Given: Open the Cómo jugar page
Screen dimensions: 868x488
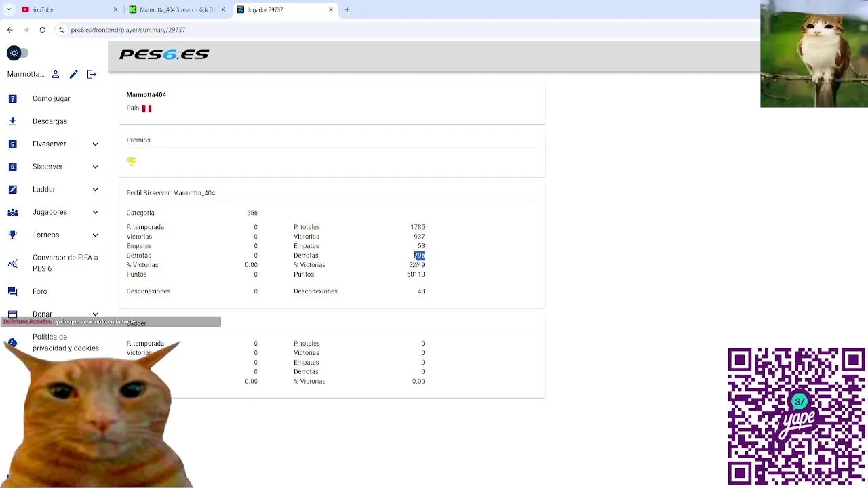Looking at the screenshot, I should (x=52, y=98).
